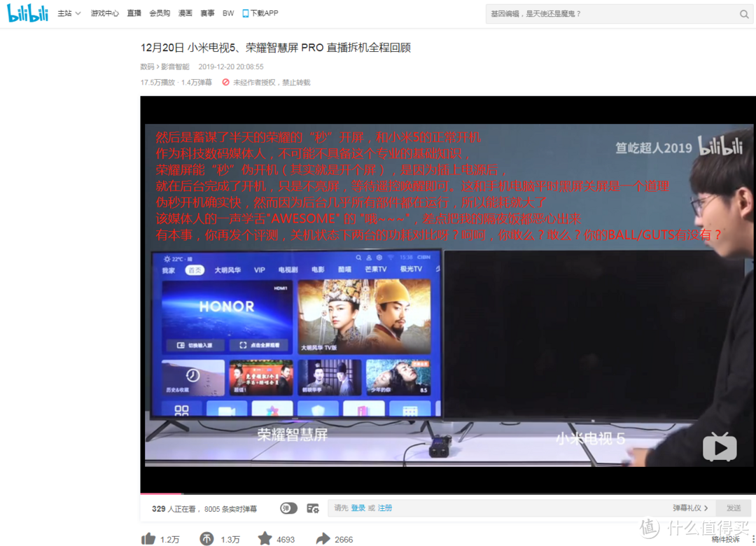Click the 8005 条实时弹幕 count

(230, 509)
